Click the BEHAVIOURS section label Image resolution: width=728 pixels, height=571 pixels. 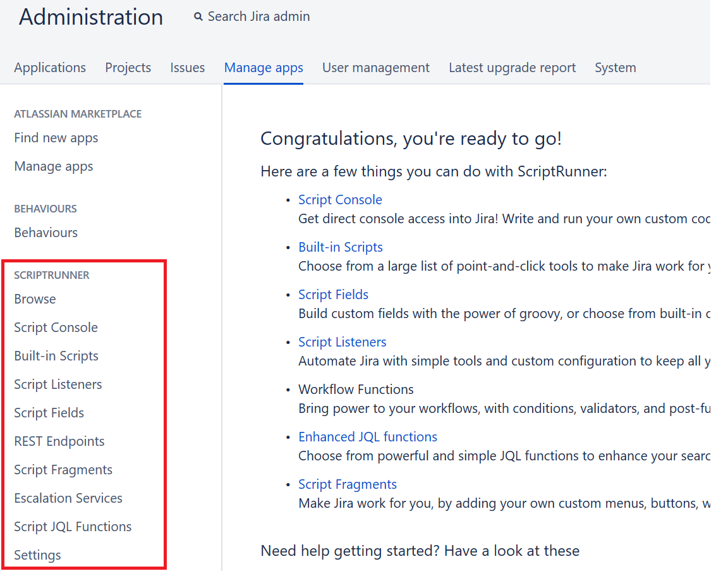point(45,209)
